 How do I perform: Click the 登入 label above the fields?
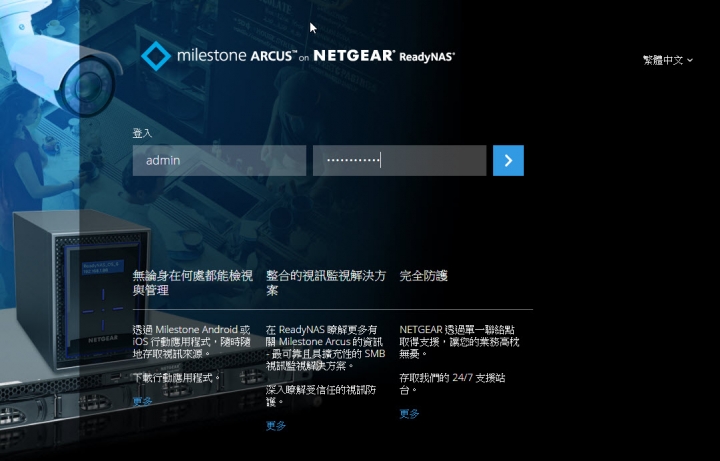(x=142, y=133)
